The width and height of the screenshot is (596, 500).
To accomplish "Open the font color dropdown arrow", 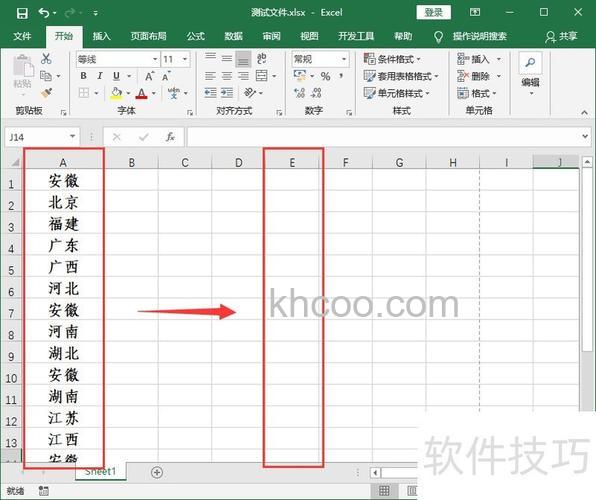I will [154, 93].
